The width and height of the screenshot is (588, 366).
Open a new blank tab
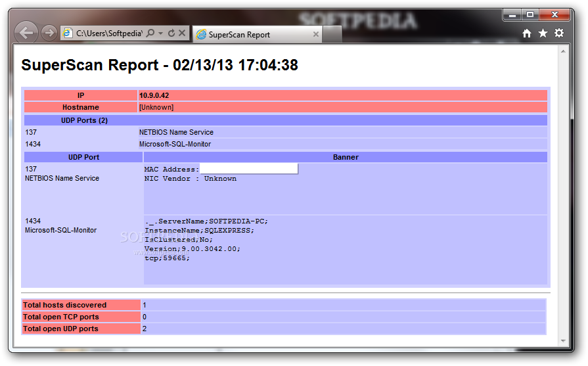[332, 35]
